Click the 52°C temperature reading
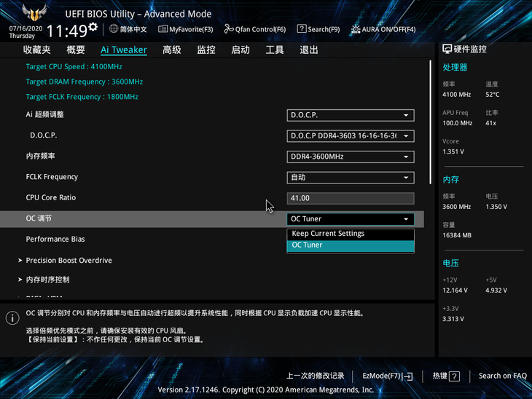Viewport: 532px width, 399px height. click(x=493, y=95)
